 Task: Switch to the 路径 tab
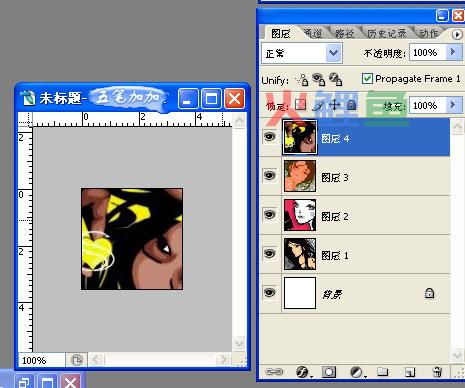(x=344, y=33)
